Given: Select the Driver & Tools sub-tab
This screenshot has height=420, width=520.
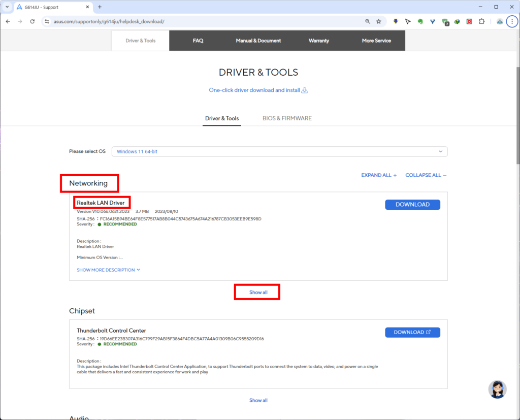Looking at the screenshot, I should pos(222,118).
